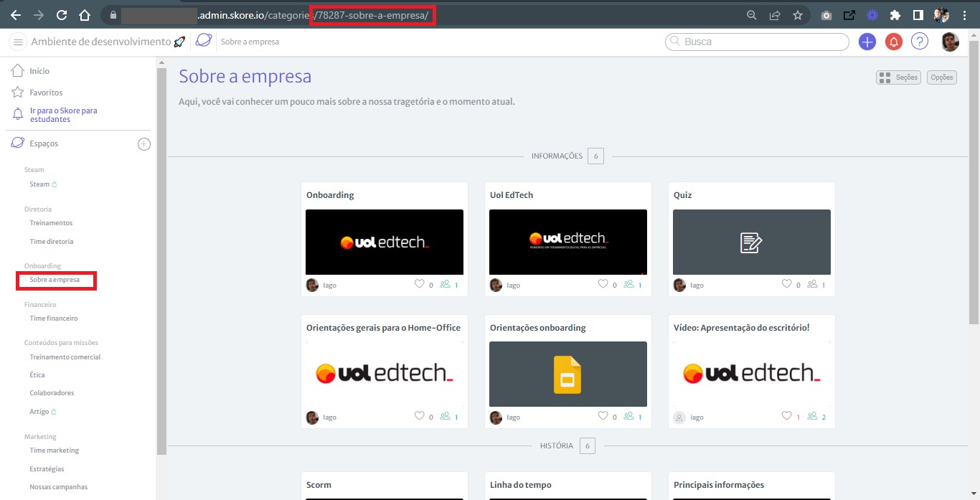
Task: Open Orientações onboarding slides thumbnail
Action: coord(568,374)
